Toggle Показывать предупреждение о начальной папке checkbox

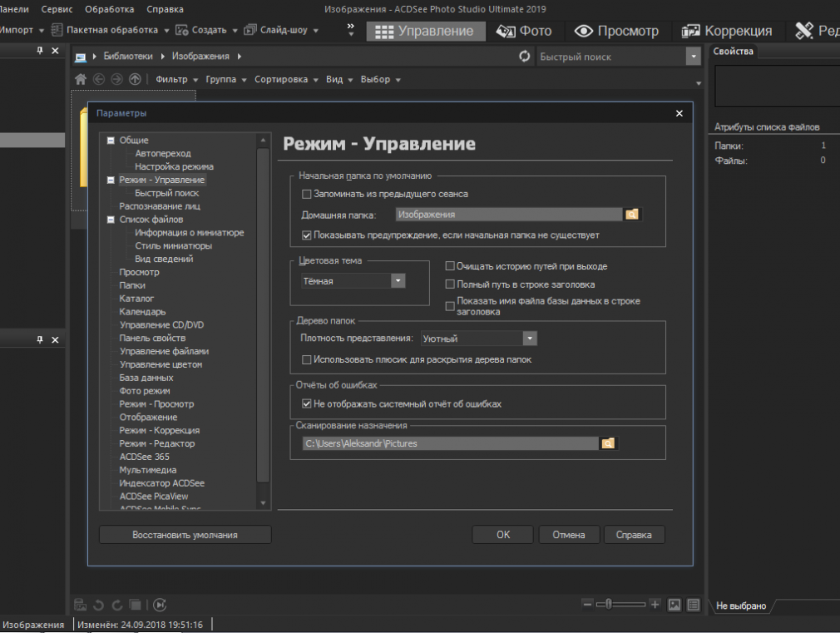tap(306, 235)
